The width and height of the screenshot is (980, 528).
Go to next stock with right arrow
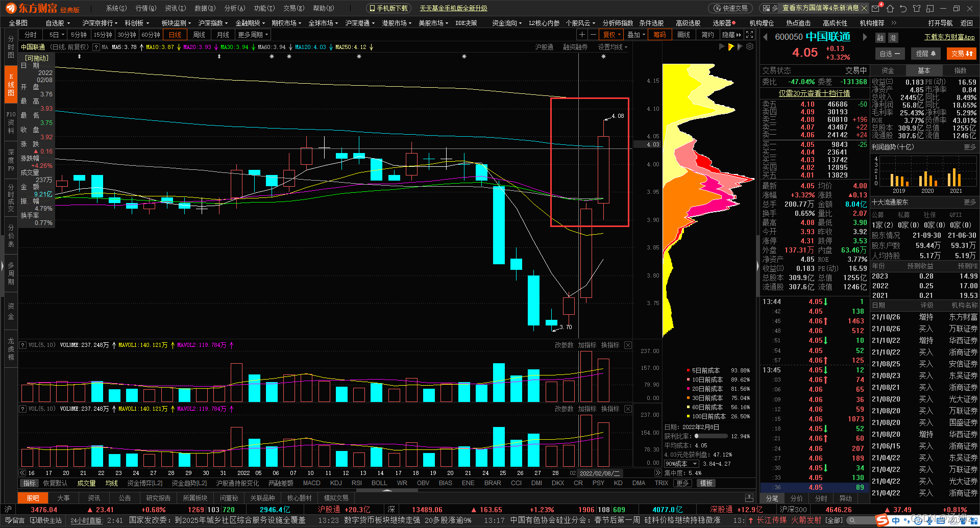pyautogui.click(x=865, y=37)
